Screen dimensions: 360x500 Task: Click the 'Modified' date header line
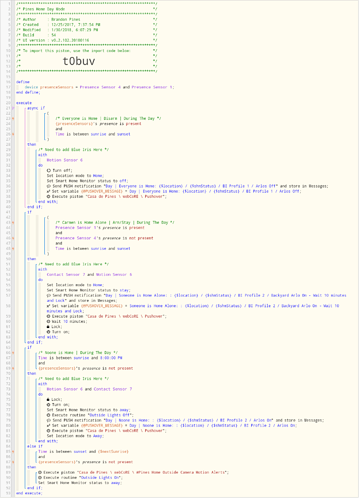[87, 30]
